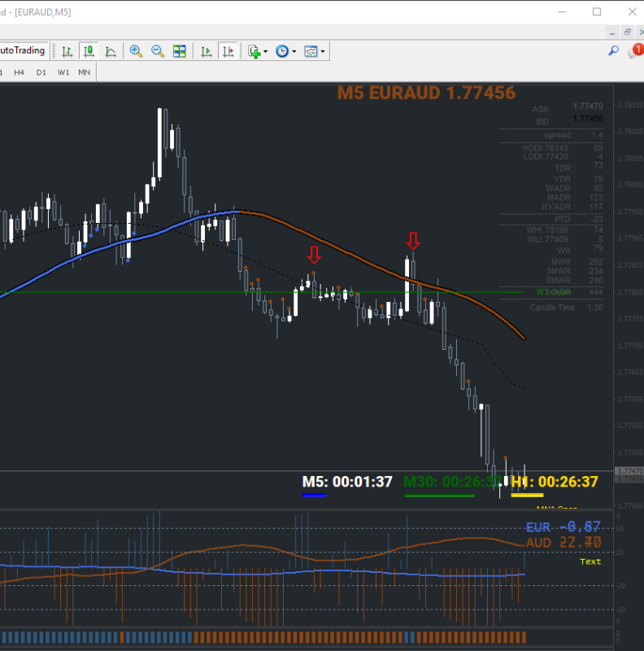Expand the Templates dropdown arrow

[323, 51]
